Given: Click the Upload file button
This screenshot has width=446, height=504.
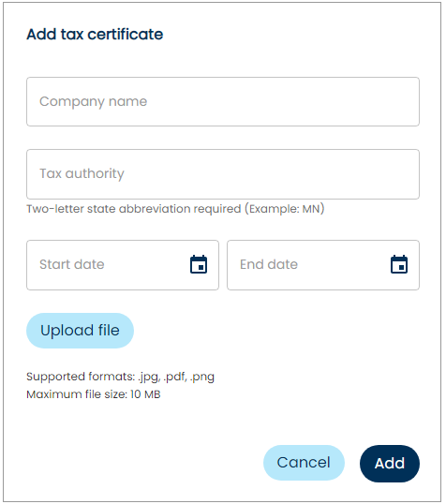Looking at the screenshot, I should [x=80, y=331].
